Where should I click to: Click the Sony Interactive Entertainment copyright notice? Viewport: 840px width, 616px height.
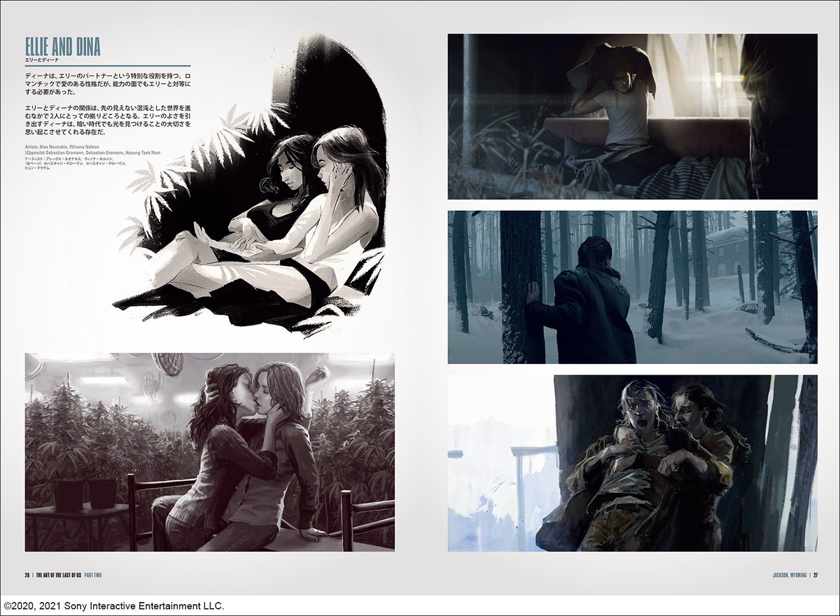point(113,605)
